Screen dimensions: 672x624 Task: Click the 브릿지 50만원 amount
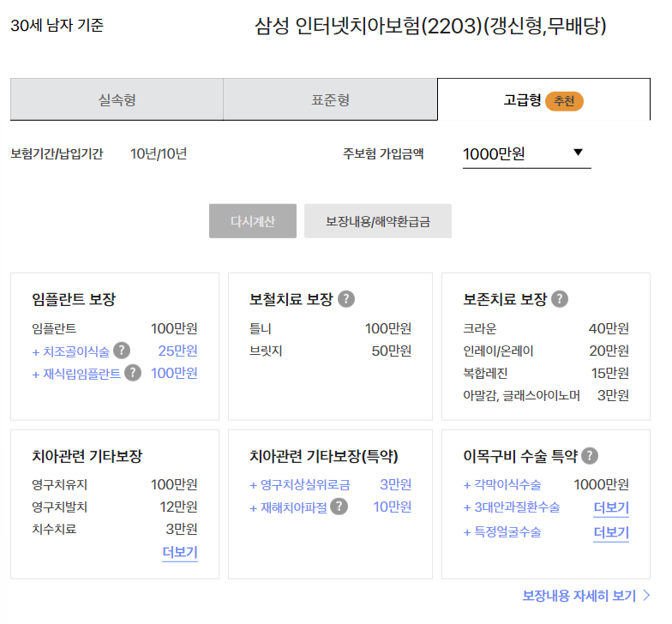pyautogui.click(x=391, y=351)
